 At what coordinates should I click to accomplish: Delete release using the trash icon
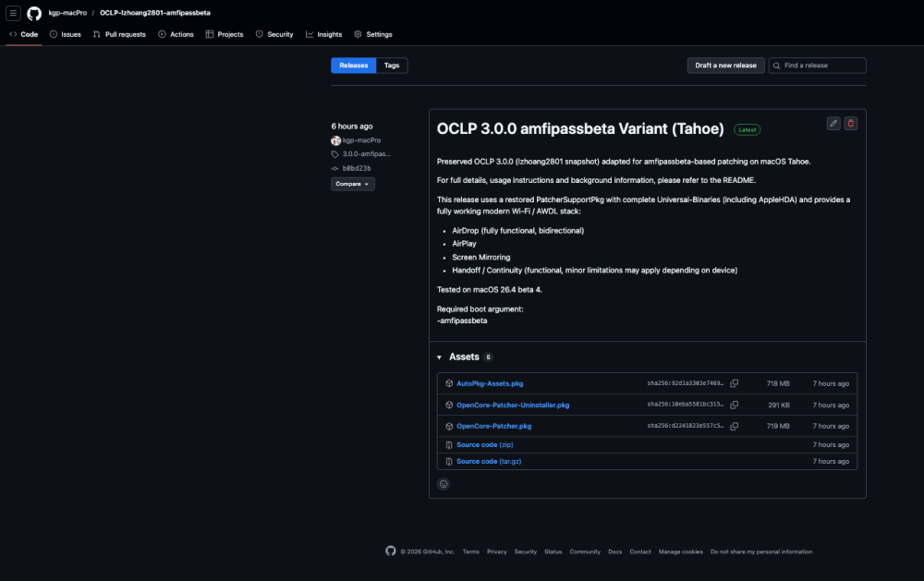(x=850, y=123)
